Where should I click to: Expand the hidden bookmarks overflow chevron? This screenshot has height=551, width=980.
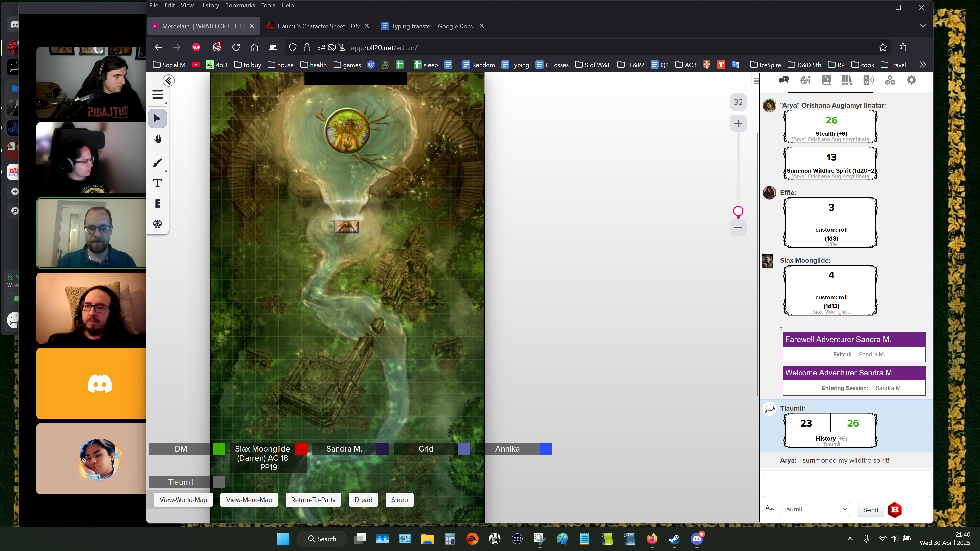click(923, 65)
